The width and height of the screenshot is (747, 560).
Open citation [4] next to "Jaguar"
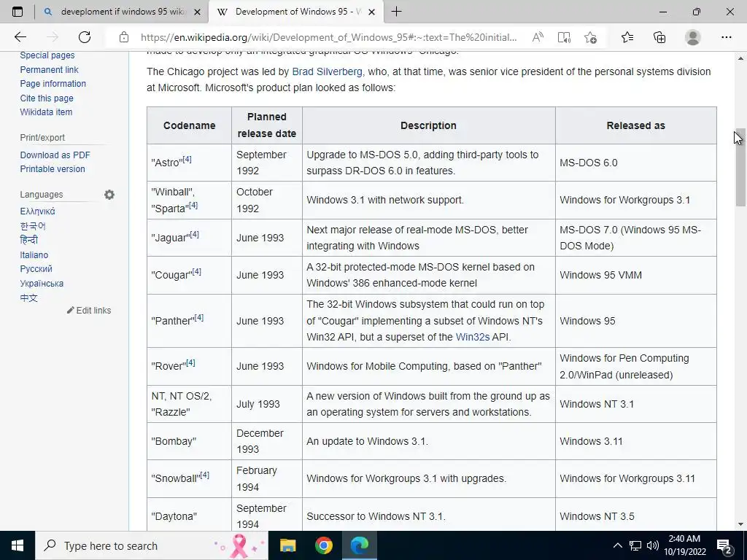194,234
